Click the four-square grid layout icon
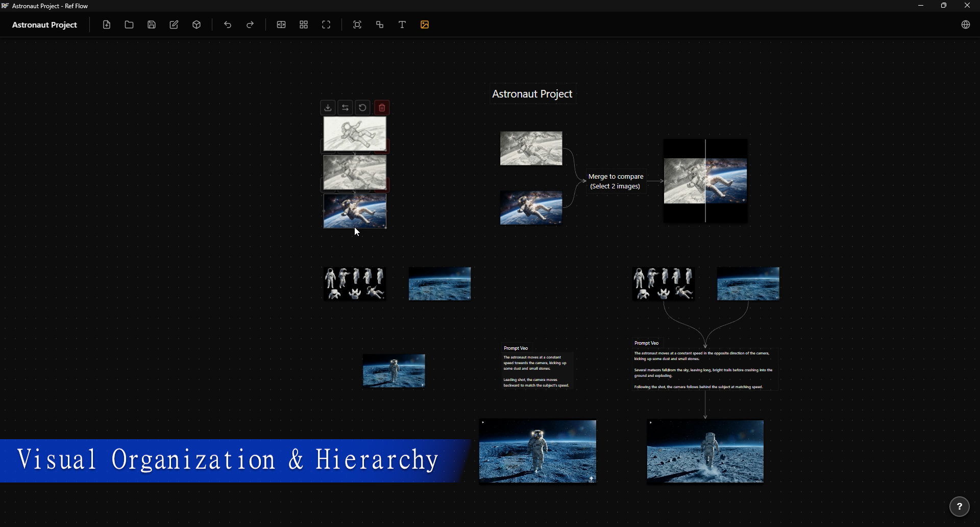980x527 pixels. click(304, 25)
